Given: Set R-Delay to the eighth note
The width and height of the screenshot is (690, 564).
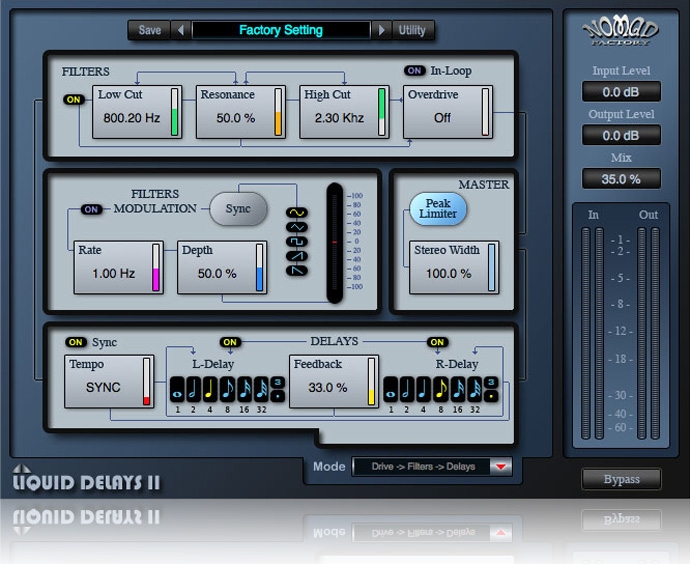Looking at the screenshot, I should click(440, 390).
